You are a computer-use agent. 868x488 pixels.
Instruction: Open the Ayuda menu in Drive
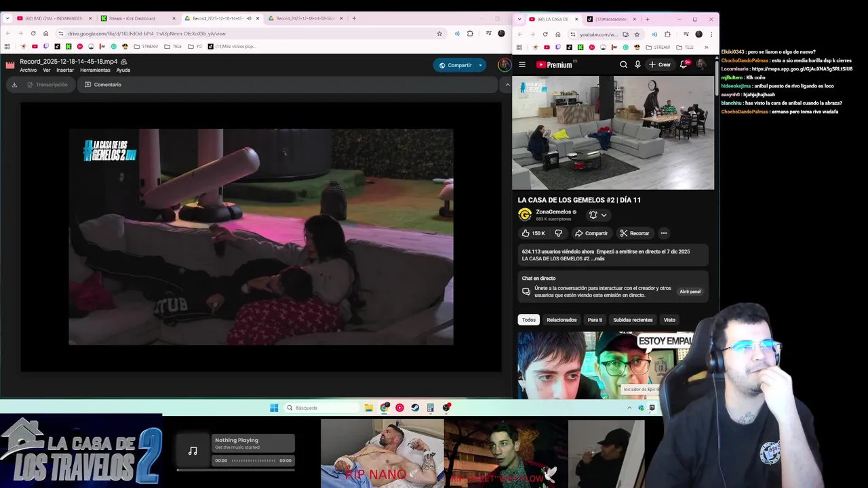click(123, 70)
